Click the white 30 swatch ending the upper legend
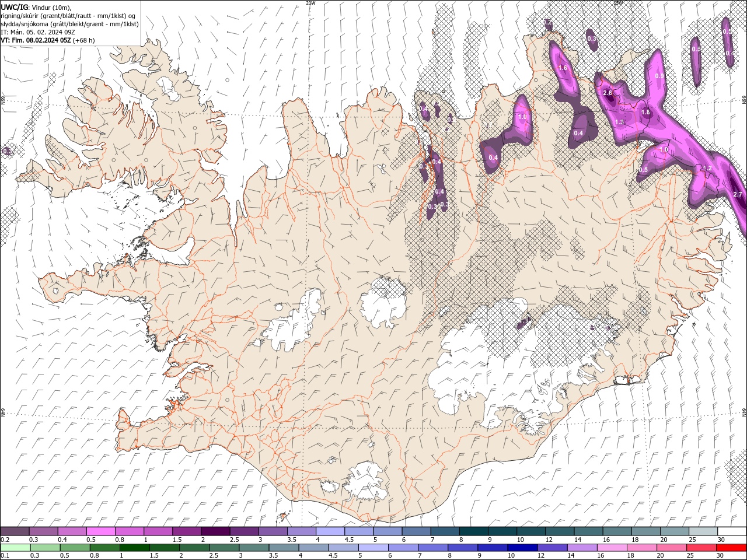The image size is (747, 560). click(731, 531)
